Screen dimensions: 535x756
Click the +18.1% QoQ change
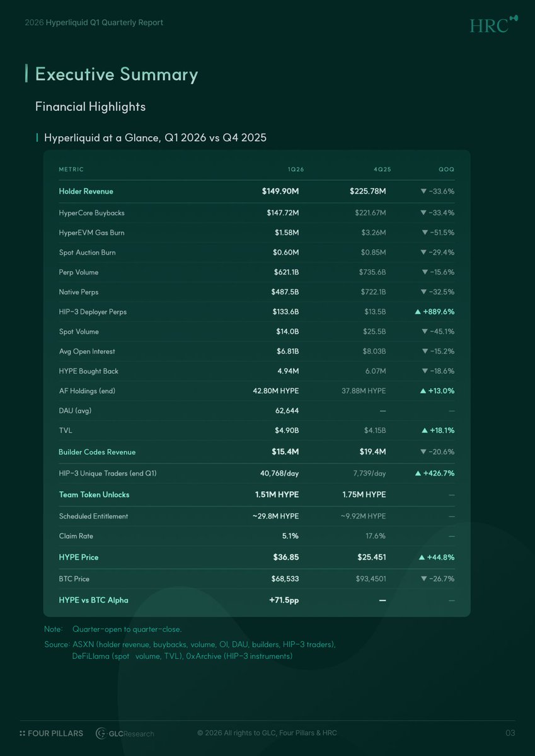coord(438,431)
